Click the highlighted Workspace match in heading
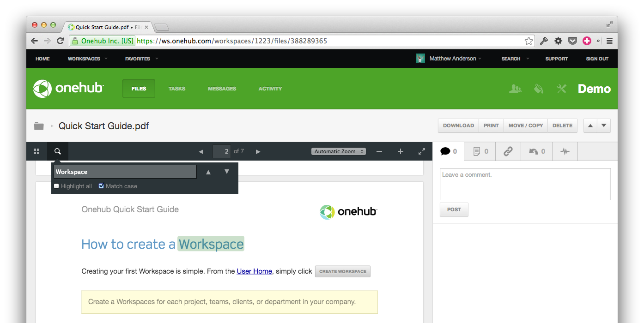 [x=211, y=244]
